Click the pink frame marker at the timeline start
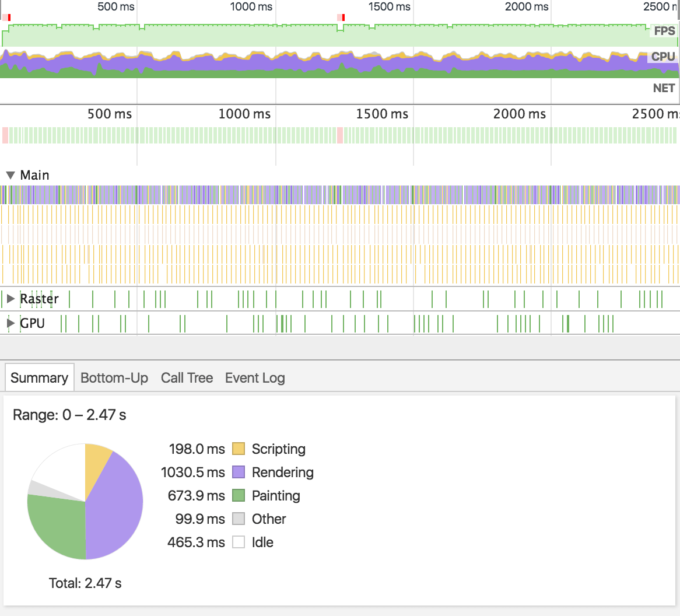 point(5,18)
